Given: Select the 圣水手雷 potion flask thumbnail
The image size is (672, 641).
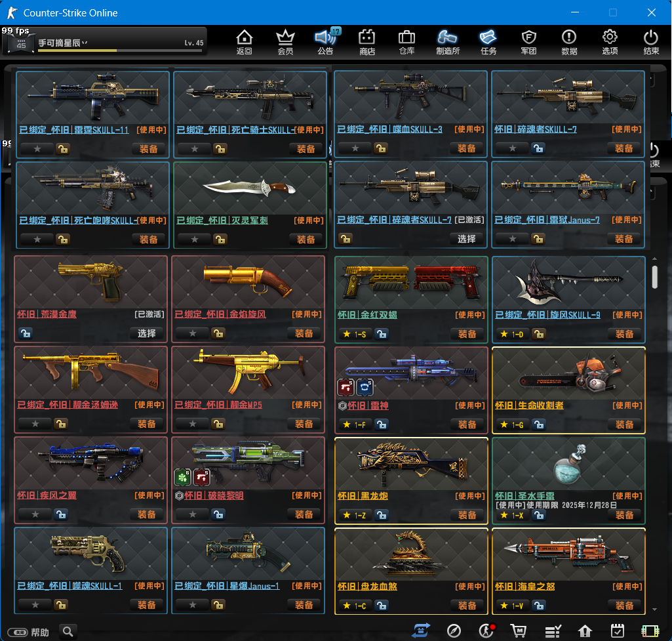Looking at the screenshot, I should tap(568, 465).
